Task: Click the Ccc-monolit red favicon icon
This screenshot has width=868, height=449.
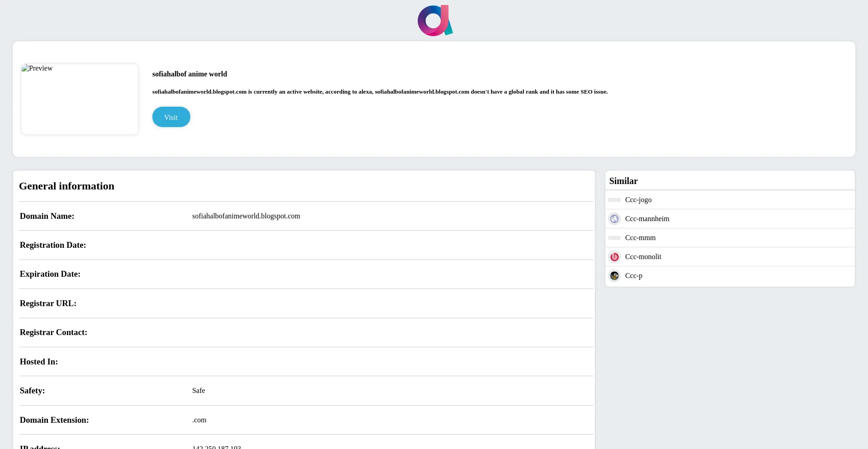Action: click(x=614, y=257)
